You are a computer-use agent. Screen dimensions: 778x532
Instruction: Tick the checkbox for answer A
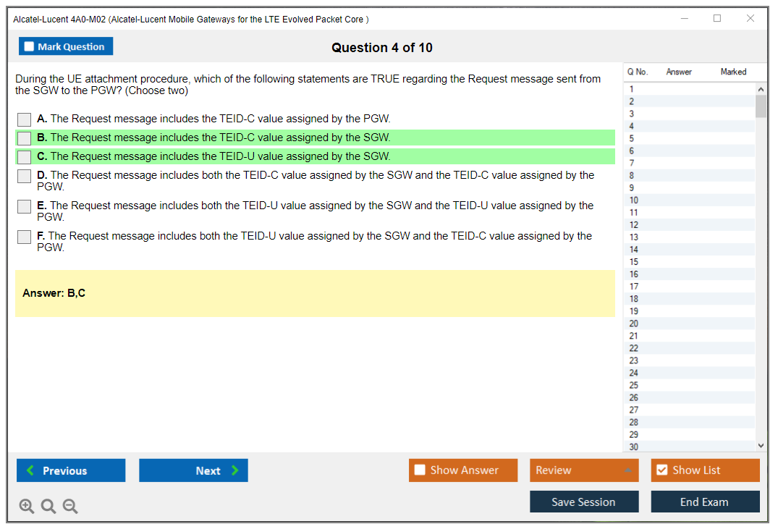25,119
